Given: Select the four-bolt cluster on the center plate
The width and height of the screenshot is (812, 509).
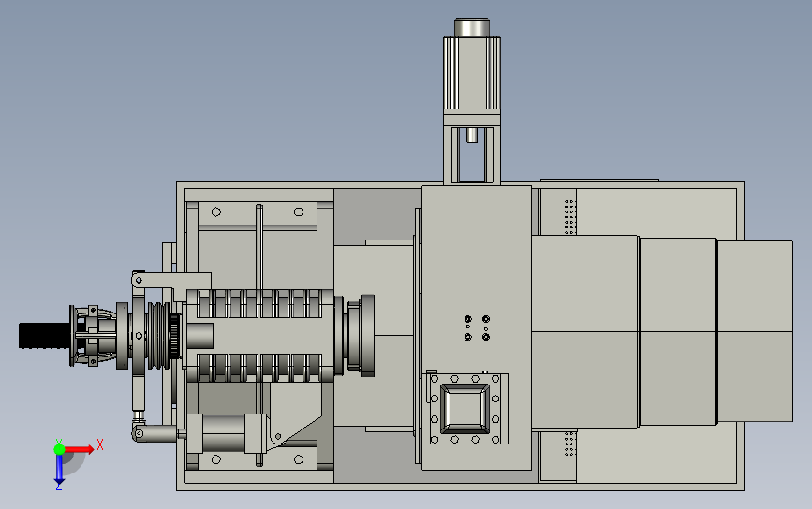Looking at the screenshot, I should (x=477, y=328).
